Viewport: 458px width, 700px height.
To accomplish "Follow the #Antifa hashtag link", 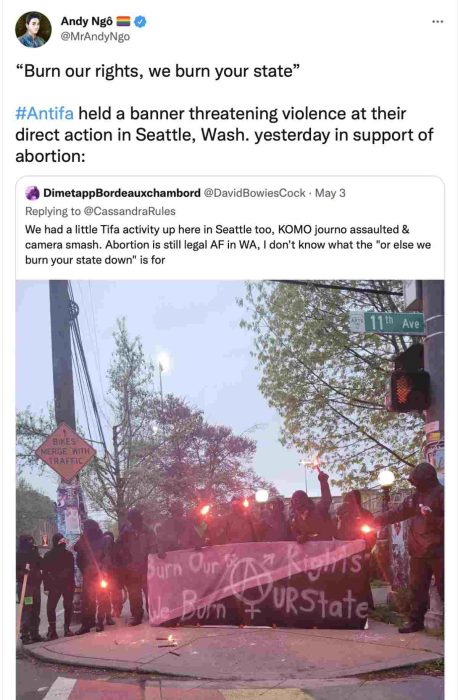I will (x=44, y=113).
